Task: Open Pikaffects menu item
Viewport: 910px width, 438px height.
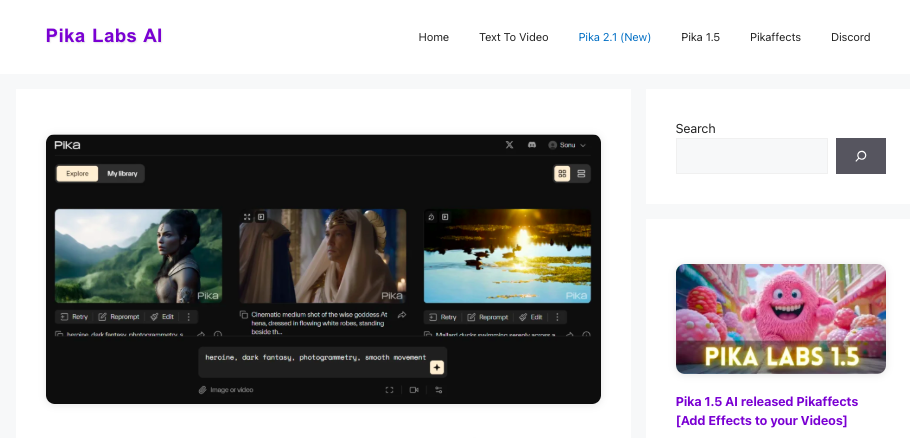Action: click(x=775, y=37)
